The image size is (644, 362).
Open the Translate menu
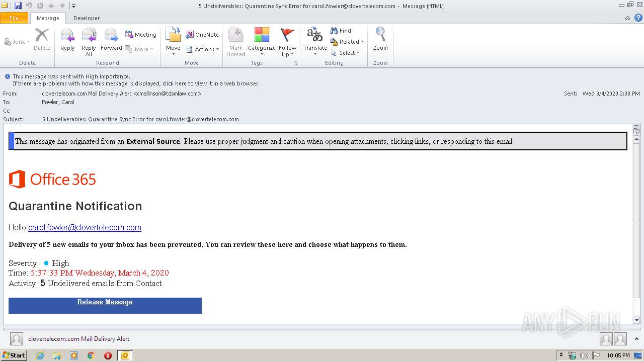[x=315, y=41]
